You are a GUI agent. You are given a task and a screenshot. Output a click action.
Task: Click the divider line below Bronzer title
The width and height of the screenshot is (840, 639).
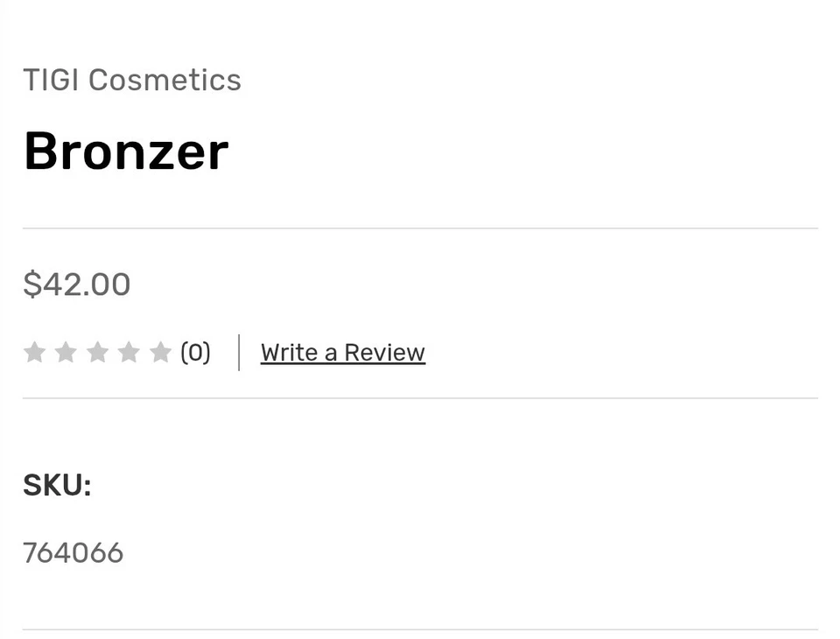(x=420, y=228)
